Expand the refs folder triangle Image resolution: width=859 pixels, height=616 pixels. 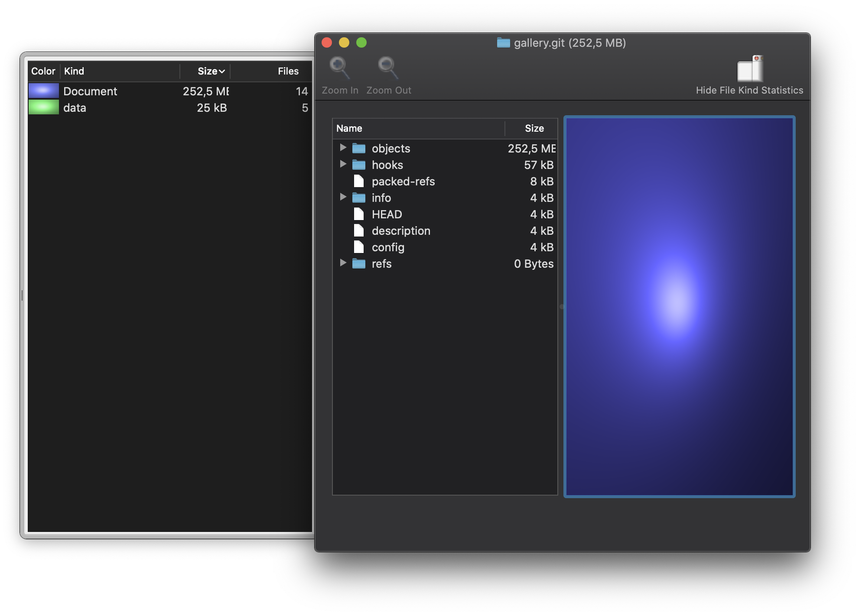343,263
